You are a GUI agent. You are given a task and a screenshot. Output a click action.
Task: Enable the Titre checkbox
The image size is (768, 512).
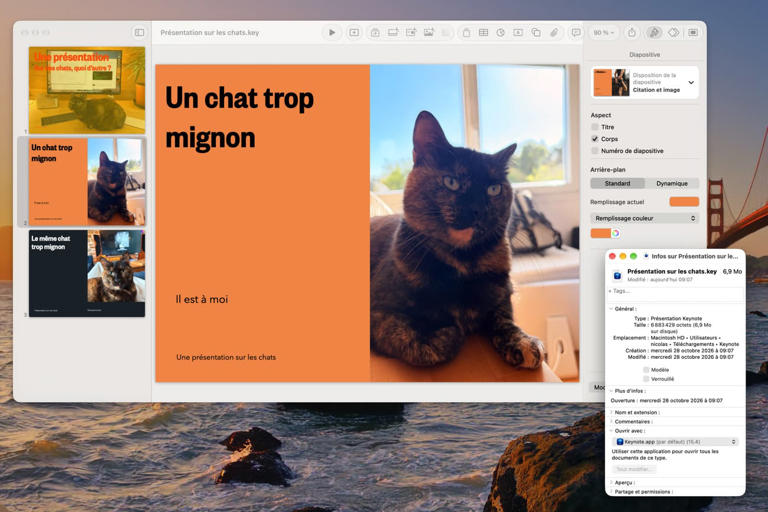595,127
